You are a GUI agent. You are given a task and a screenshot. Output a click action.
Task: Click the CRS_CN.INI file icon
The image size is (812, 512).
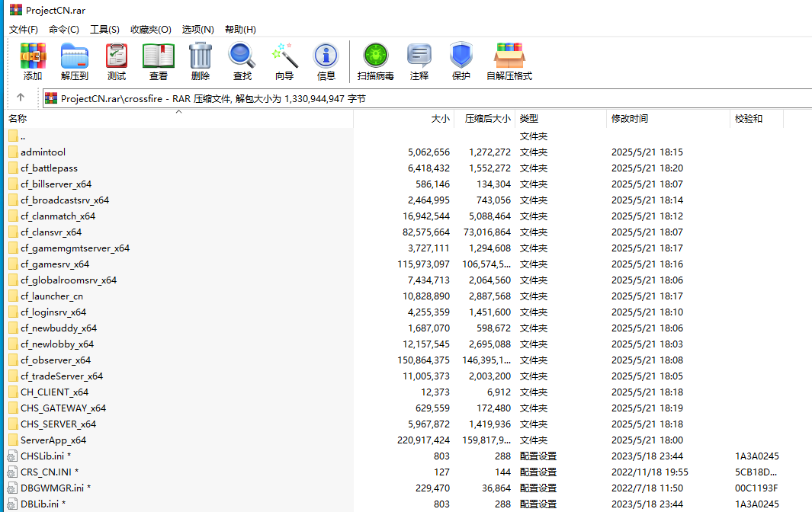pos(12,472)
